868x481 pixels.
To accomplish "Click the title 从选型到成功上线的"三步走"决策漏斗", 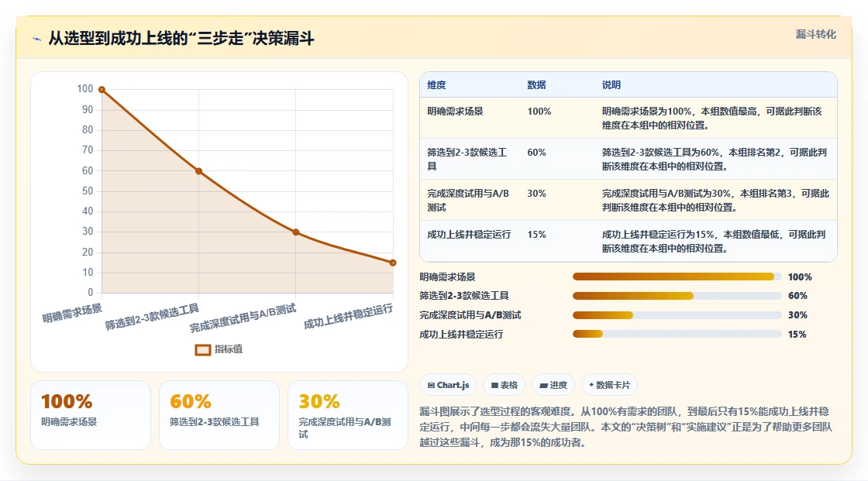I will [x=181, y=38].
